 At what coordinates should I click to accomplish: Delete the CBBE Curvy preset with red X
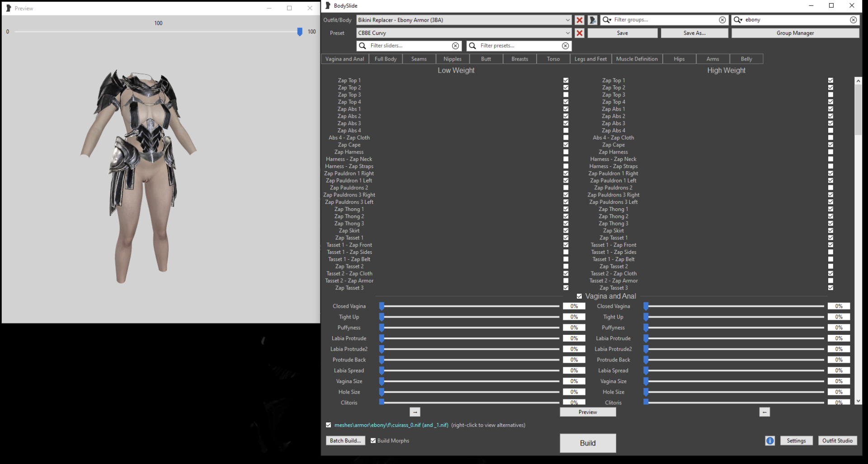pyautogui.click(x=579, y=33)
